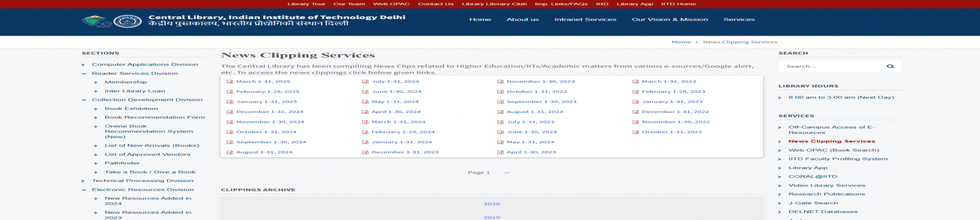The width and height of the screenshot is (980, 220).
Task: Click the Search input field
Action: (833, 66)
